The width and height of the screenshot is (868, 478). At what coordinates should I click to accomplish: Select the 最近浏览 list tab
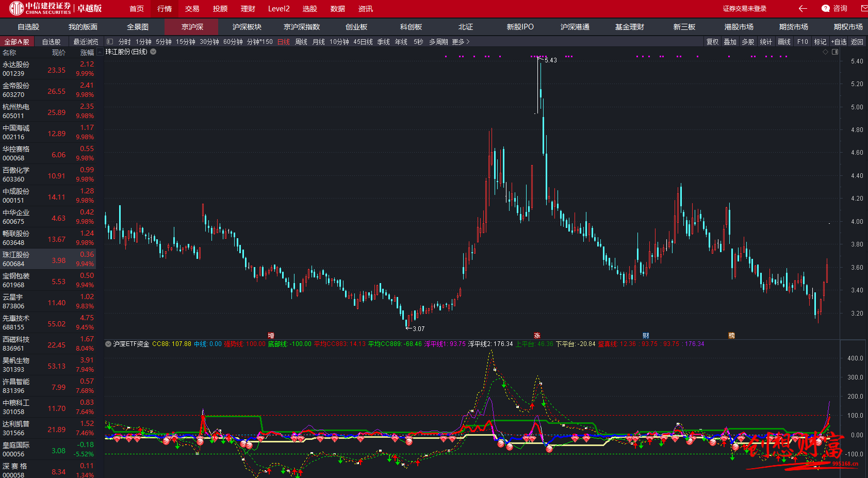click(x=86, y=42)
